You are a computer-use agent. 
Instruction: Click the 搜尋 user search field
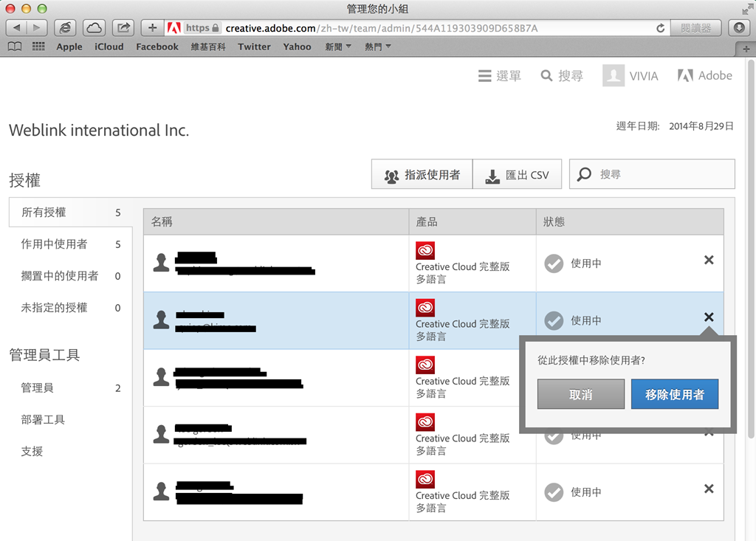tap(652, 174)
